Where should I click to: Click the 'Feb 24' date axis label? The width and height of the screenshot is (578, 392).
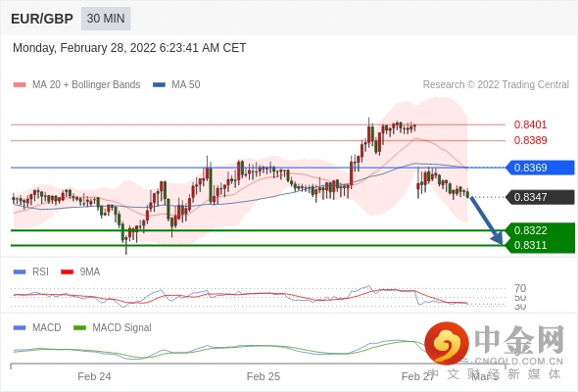coord(94,376)
